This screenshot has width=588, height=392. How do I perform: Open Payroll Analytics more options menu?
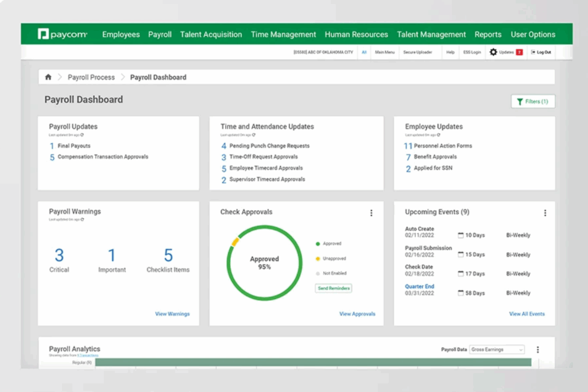(537, 350)
